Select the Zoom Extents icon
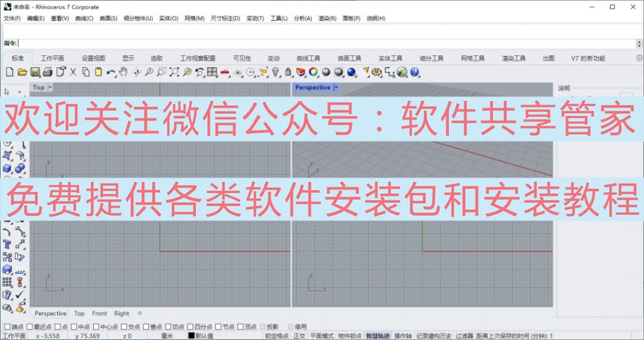Viewport: 644px width, 340px height. (x=175, y=72)
